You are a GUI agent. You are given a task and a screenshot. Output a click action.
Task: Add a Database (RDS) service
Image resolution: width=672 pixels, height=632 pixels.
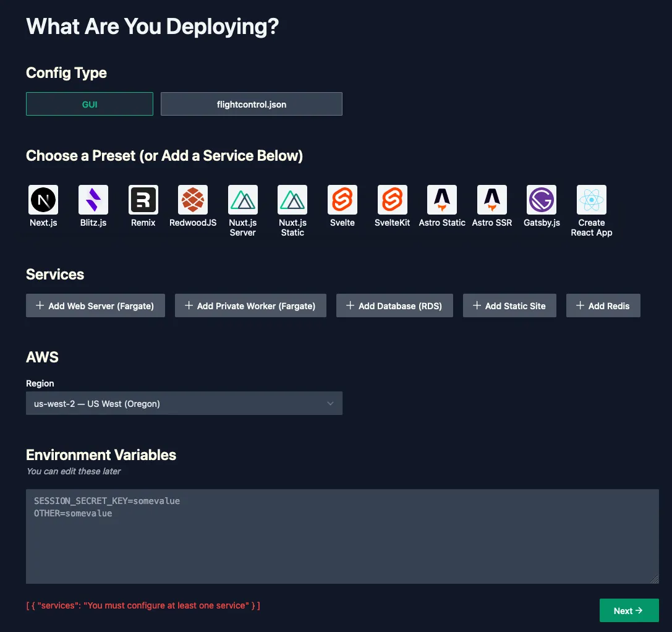coord(394,305)
